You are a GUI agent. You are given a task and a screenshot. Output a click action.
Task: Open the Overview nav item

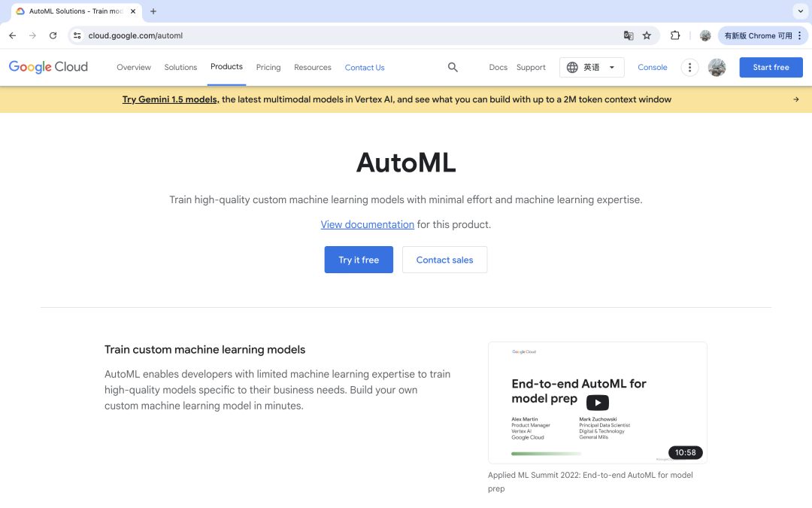click(134, 68)
